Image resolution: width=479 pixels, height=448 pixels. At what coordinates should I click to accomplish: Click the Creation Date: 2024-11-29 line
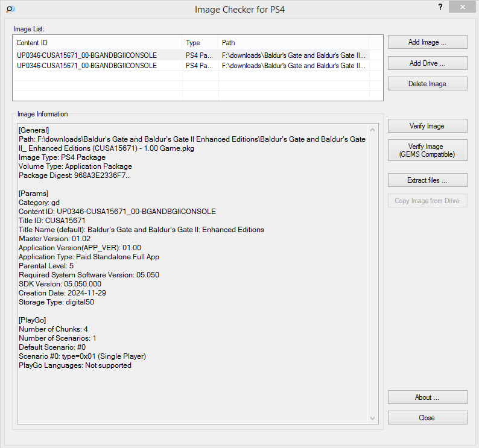pyautogui.click(x=62, y=293)
